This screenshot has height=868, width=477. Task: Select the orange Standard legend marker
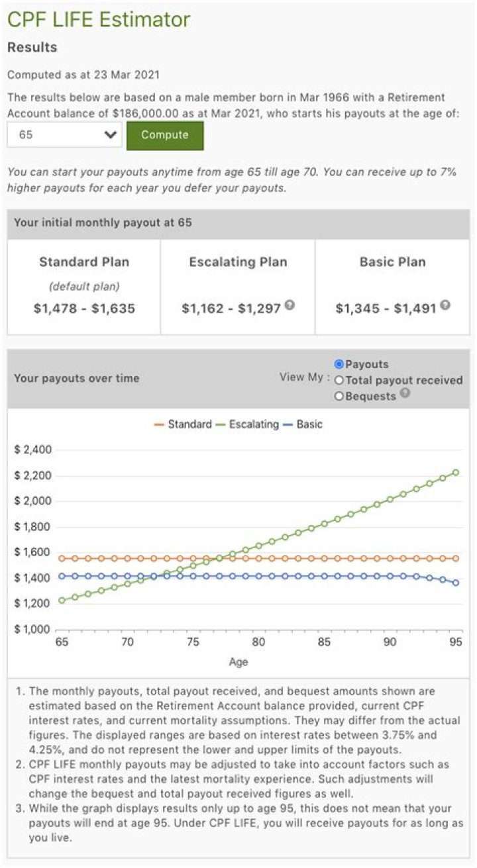point(159,424)
